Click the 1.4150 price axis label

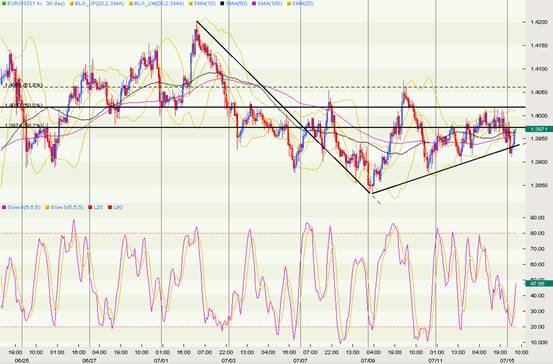click(x=539, y=46)
